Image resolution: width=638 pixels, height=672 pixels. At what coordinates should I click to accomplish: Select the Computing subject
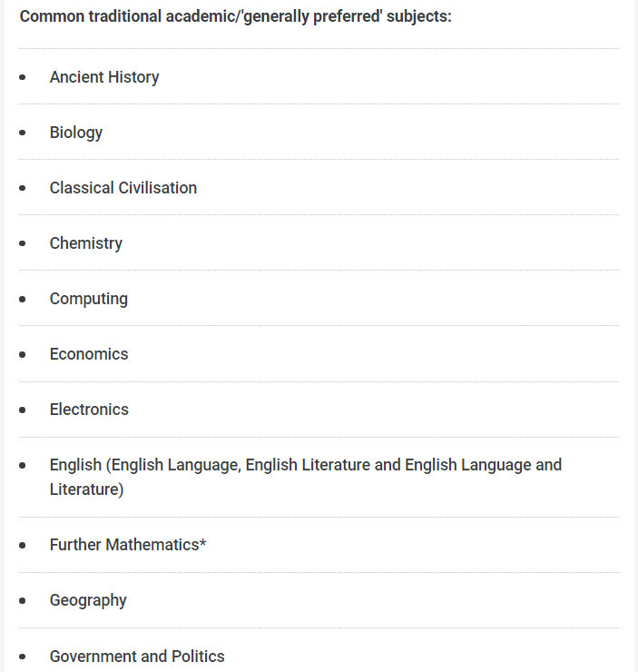tap(89, 299)
